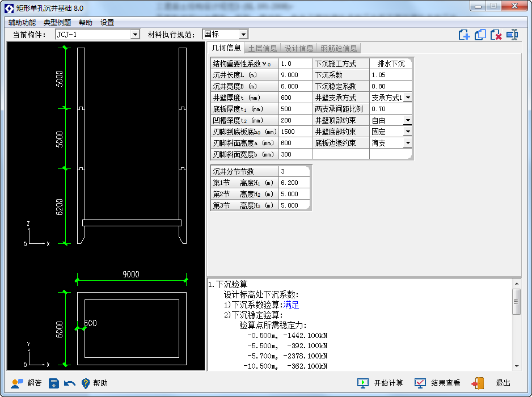Expand the 井壁底部约束 dropdown
This screenshot has width=532, height=397.
(x=408, y=132)
